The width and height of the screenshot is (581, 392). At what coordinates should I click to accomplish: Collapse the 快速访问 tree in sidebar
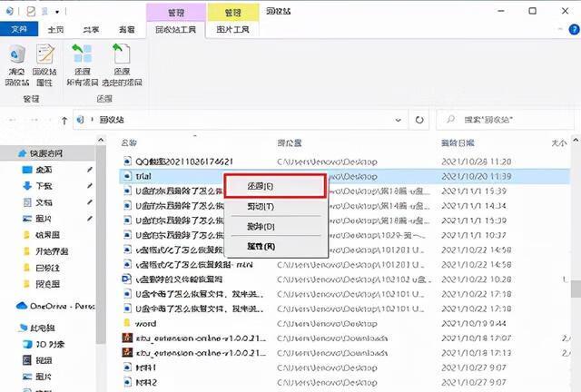point(9,152)
